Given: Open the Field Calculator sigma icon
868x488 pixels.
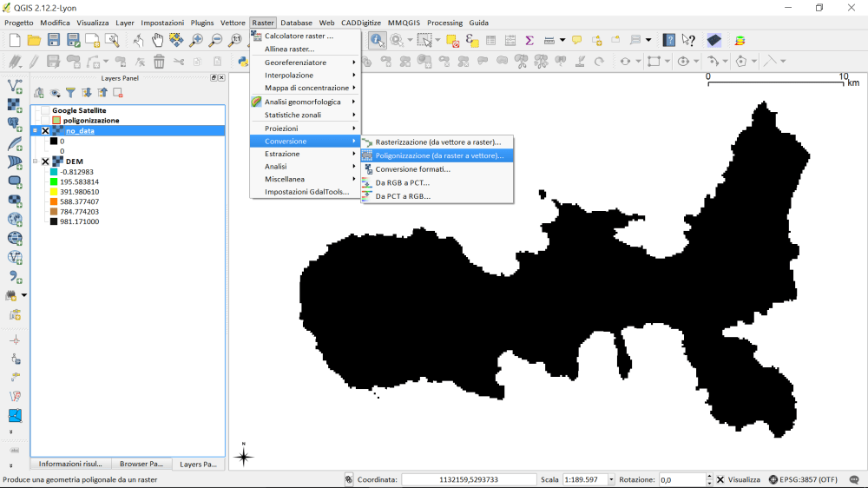Looking at the screenshot, I should (528, 40).
